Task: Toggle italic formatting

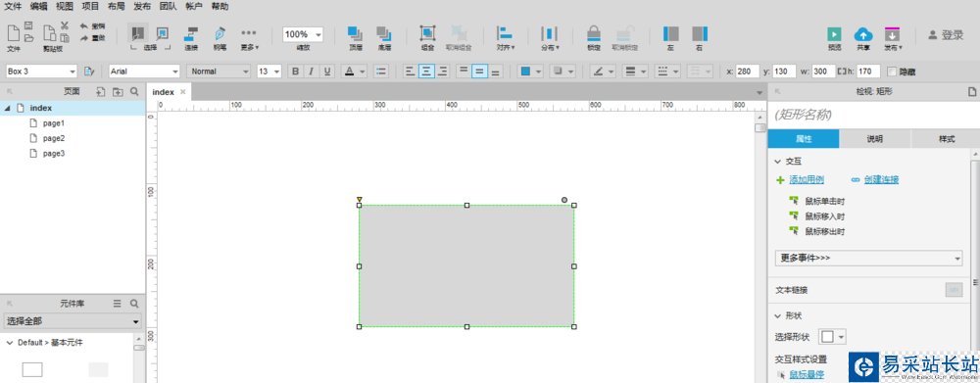Action: coord(312,72)
